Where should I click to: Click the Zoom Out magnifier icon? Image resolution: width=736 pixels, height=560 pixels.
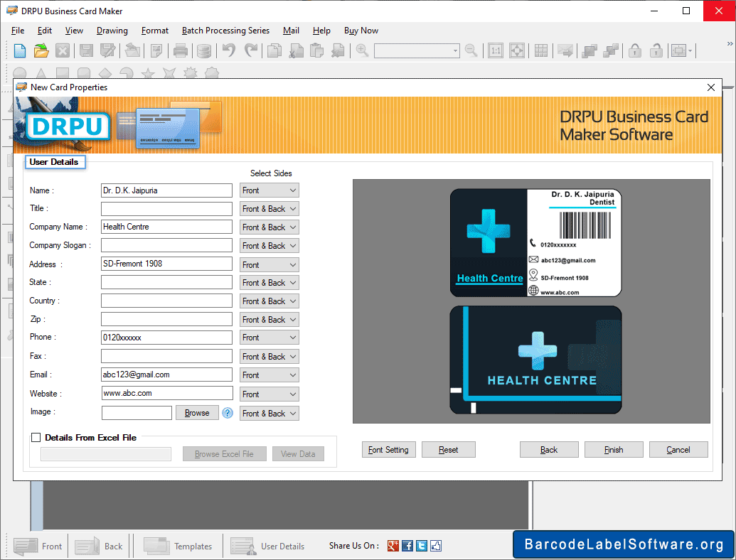(x=471, y=50)
